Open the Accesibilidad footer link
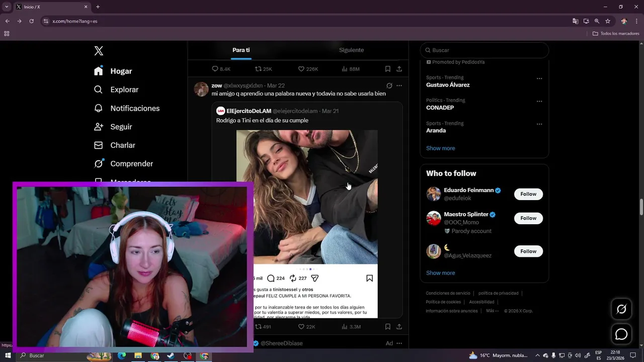The height and width of the screenshot is (362, 644). pos(481,302)
